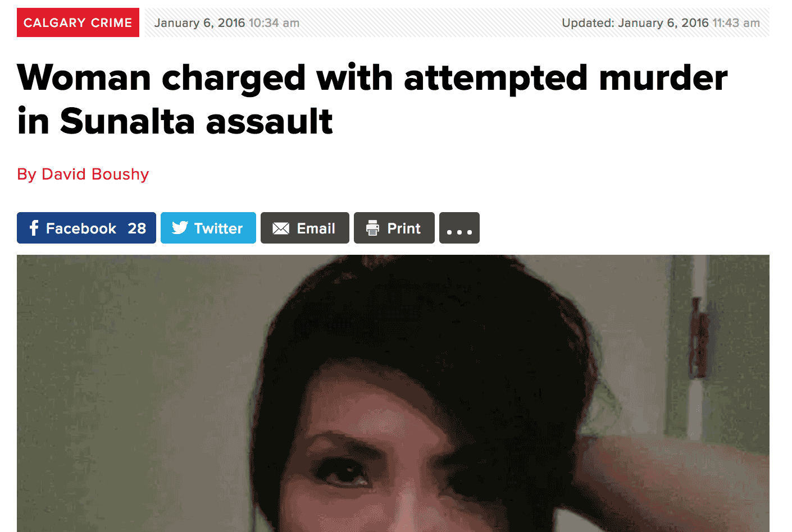
Task: Click the 'Twitter' label text
Action: 219,228
